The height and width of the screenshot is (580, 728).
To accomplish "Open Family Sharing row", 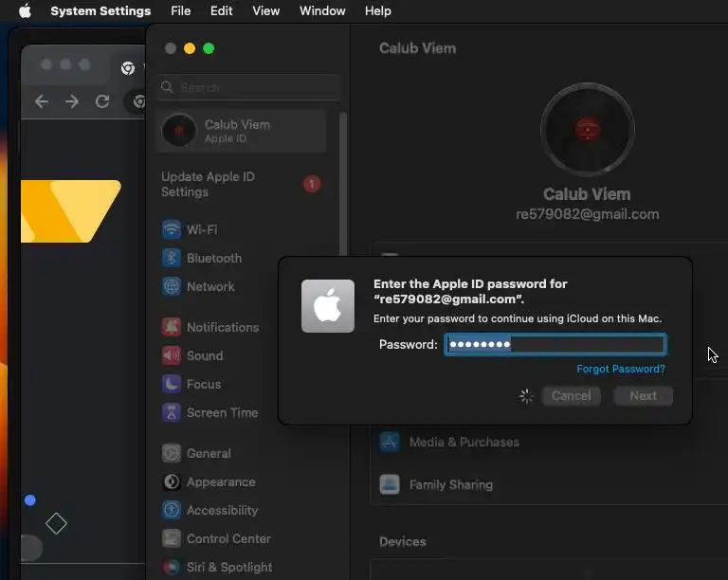I will click(549, 484).
